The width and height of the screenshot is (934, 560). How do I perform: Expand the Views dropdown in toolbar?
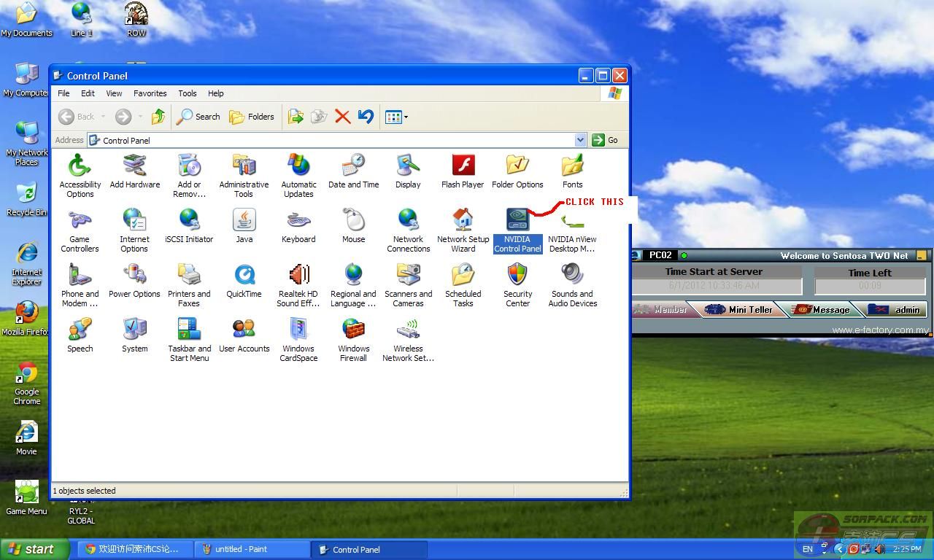coord(406,117)
